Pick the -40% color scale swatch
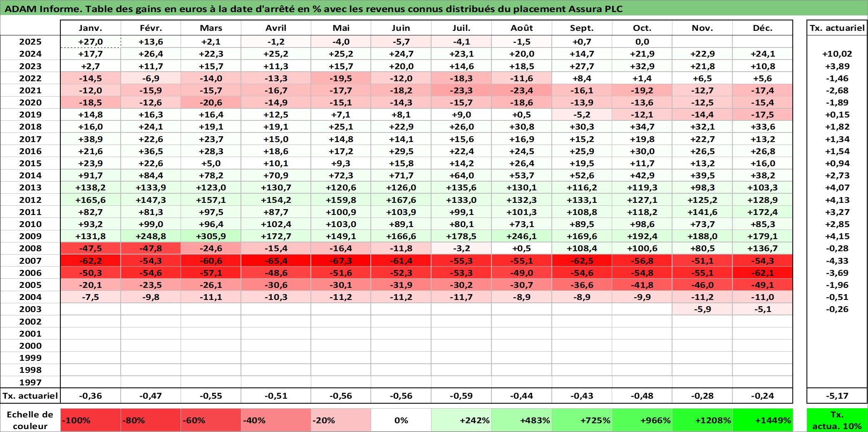The width and height of the screenshot is (868, 432). [x=276, y=420]
